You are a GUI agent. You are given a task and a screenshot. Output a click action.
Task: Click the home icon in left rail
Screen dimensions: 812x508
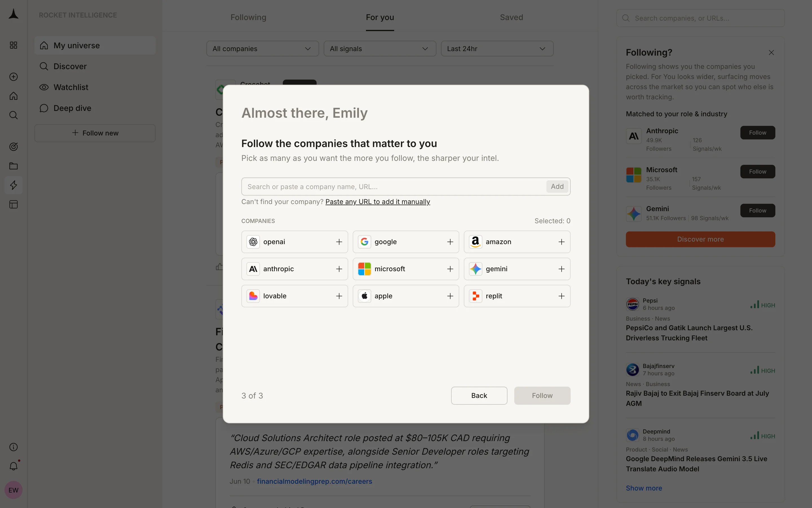click(x=14, y=96)
